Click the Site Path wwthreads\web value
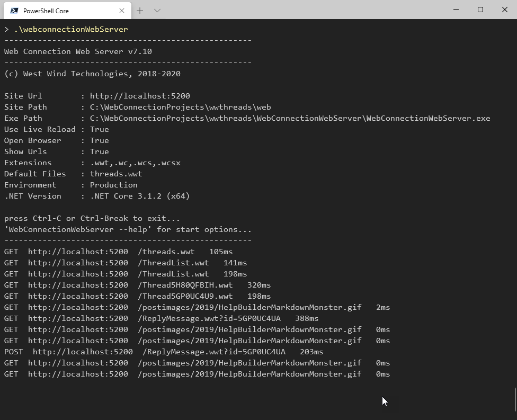Screen dimensions: 517x420 click(x=180, y=107)
